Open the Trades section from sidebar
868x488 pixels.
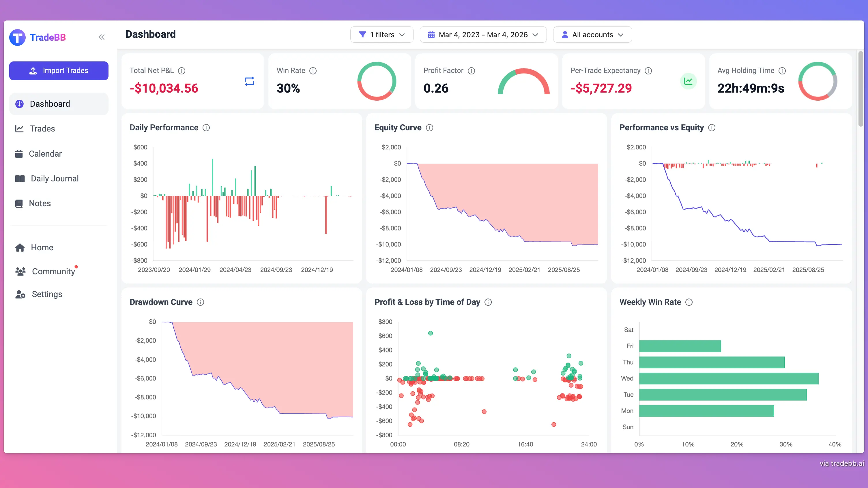click(42, 128)
